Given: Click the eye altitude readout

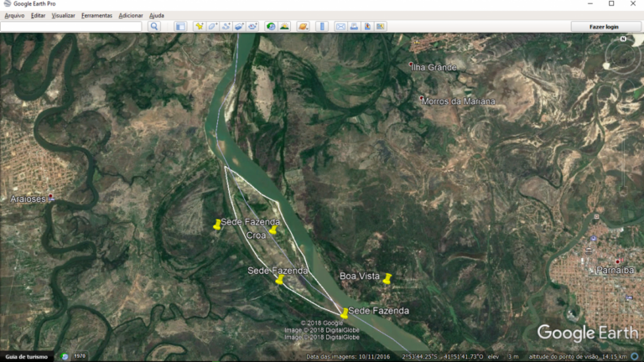Looking at the screenshot, I should click(x=578, y=357).
